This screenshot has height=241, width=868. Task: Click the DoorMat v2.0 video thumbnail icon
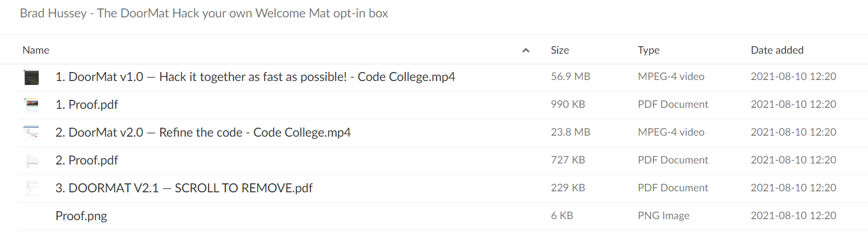pyautogui.click(x=31, y=133)
